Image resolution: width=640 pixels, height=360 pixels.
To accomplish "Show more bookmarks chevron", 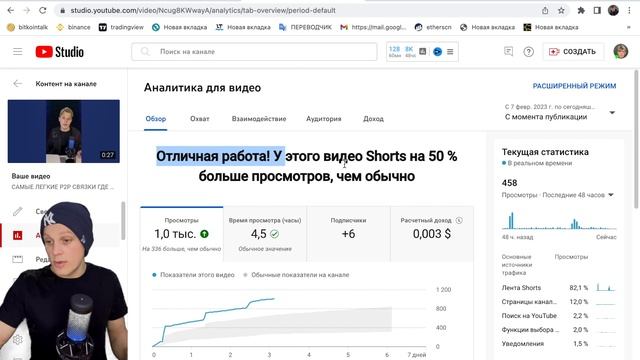I will [x=629, y=27].
